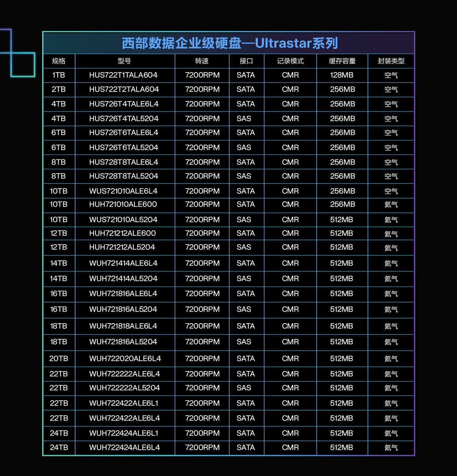Click the 转速 column header
Screen dimensions: 457x476
click(202, 61)
